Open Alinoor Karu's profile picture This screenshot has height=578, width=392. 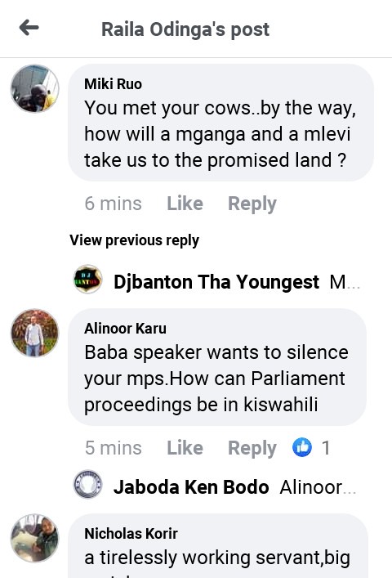(34, 333)
